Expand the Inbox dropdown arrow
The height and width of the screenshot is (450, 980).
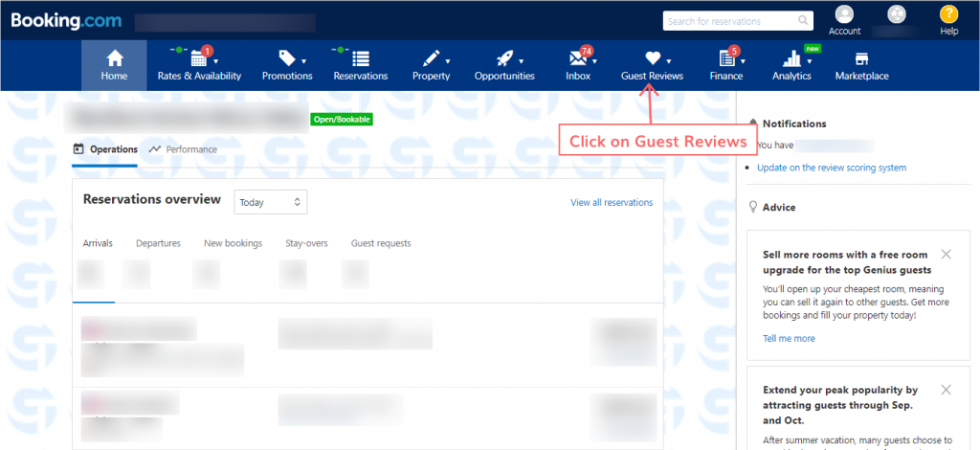tap(595, 61)
